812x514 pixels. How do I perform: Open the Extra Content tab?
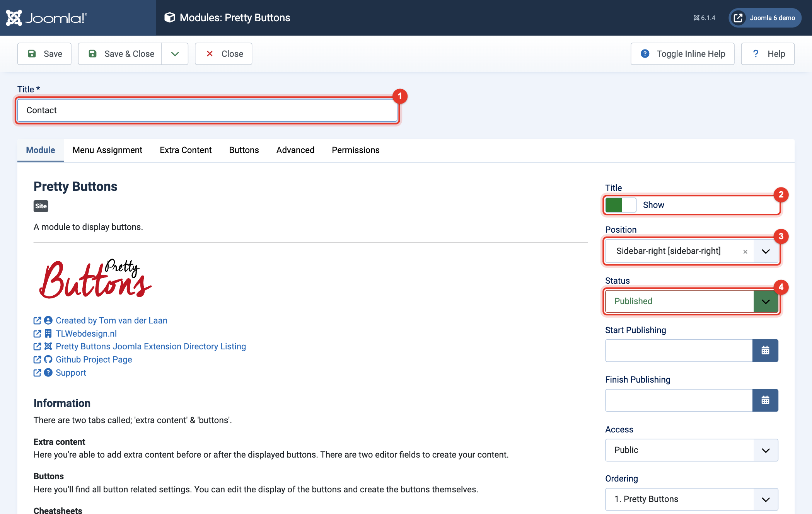coord(186,150)
